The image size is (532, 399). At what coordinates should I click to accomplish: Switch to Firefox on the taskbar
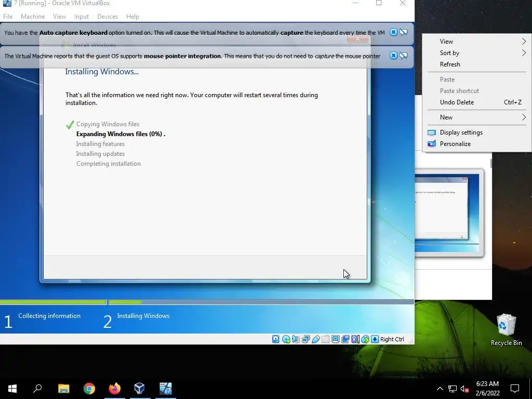point(115,389)
